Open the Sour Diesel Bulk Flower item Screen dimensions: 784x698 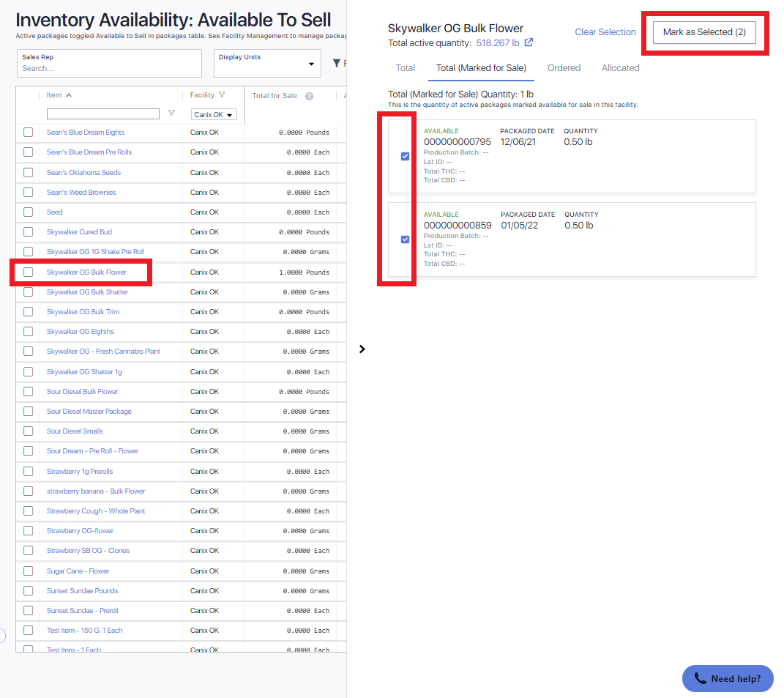click(x=82, y=392)
